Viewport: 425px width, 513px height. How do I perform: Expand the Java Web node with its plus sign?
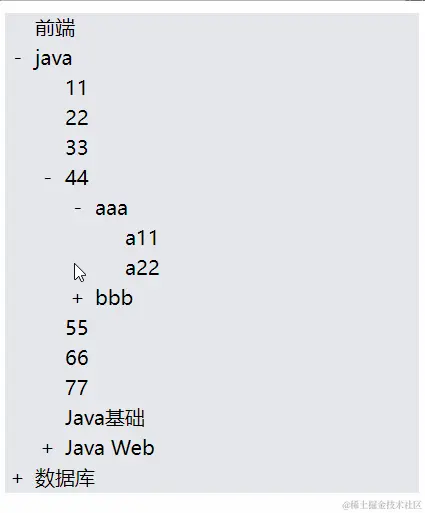47,448
